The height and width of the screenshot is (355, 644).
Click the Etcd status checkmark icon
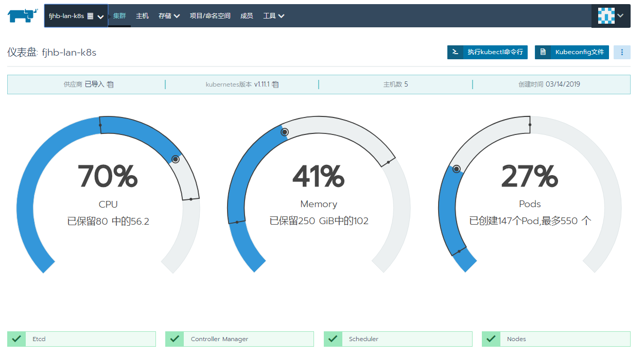pos(16,339)
